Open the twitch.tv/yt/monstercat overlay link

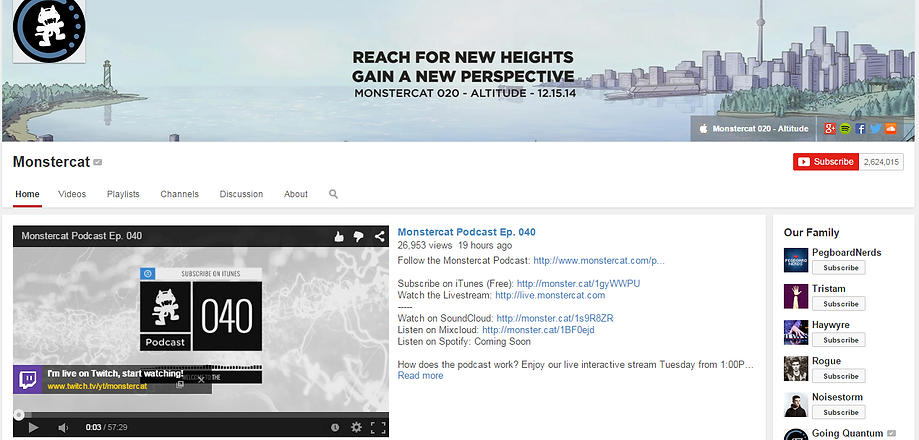tap(97, 386)
